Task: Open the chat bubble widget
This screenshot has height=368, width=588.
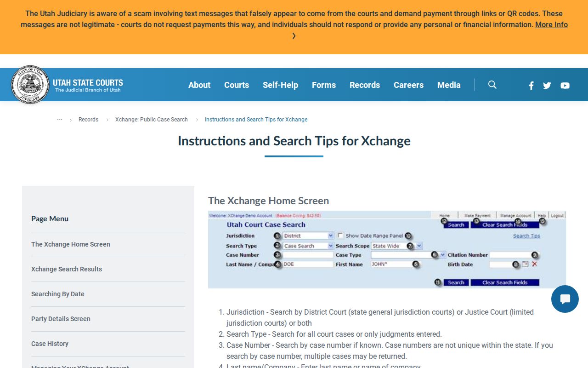Action: [565, 299]
